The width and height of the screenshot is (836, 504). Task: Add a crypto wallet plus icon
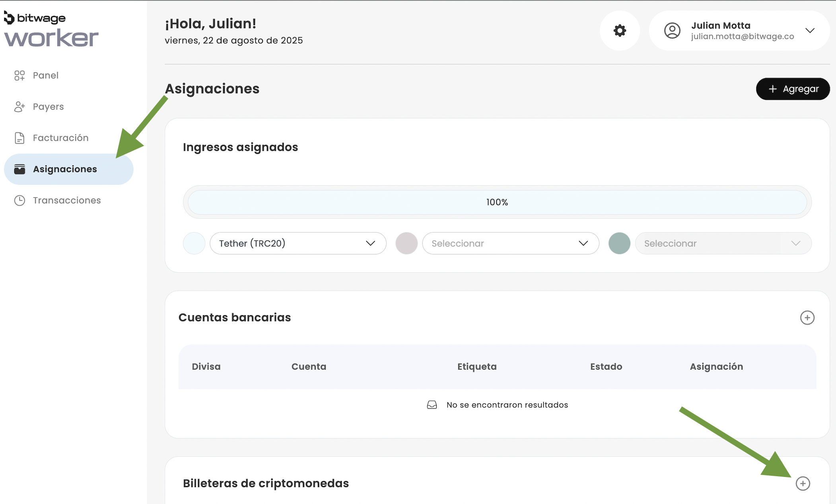(x=803, y=483)
